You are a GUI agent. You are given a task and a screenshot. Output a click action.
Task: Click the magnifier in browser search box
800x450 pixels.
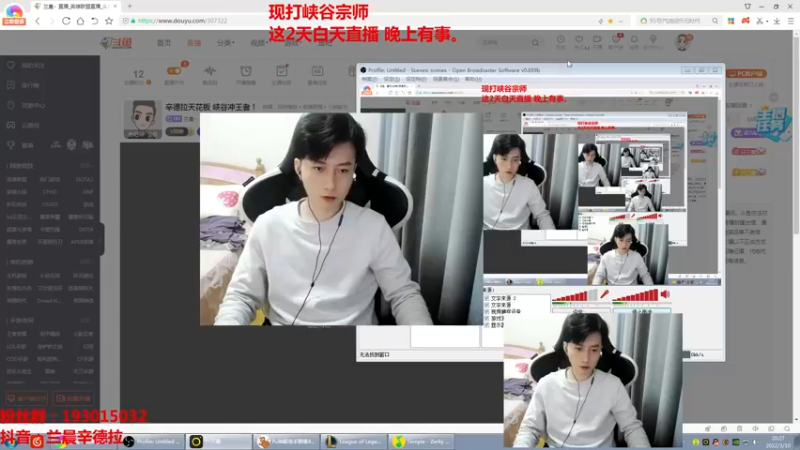715,21
